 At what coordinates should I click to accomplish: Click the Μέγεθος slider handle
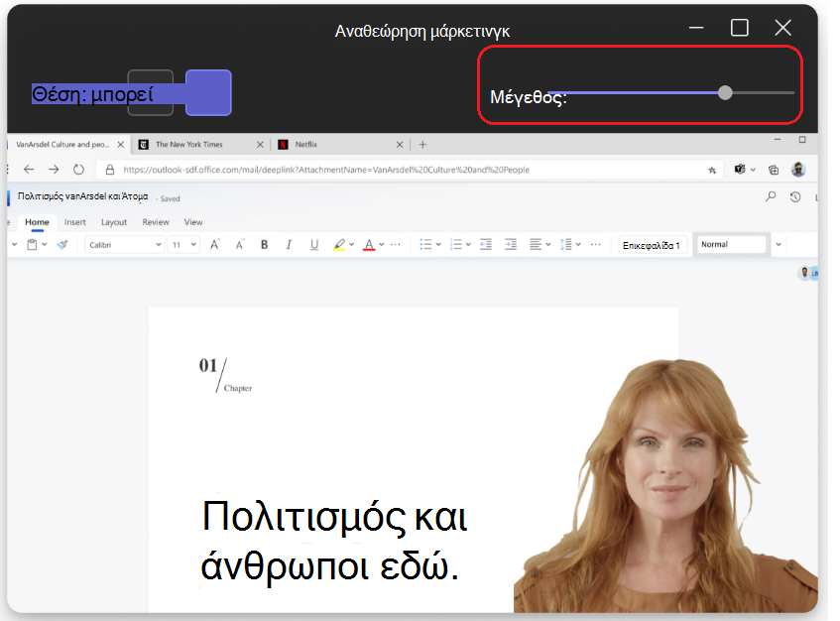pyautogui.click(x=725, y=92)
